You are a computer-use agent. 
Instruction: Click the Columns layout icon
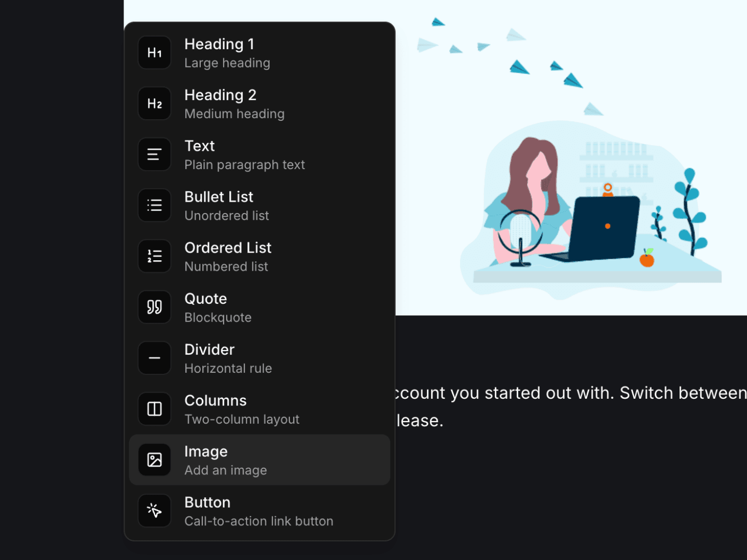[155, 409]
